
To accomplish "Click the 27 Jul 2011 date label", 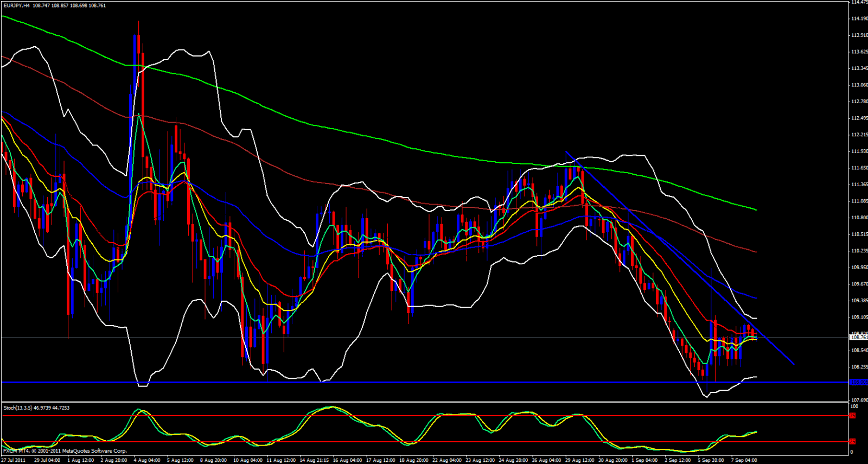I will (14, 460).
